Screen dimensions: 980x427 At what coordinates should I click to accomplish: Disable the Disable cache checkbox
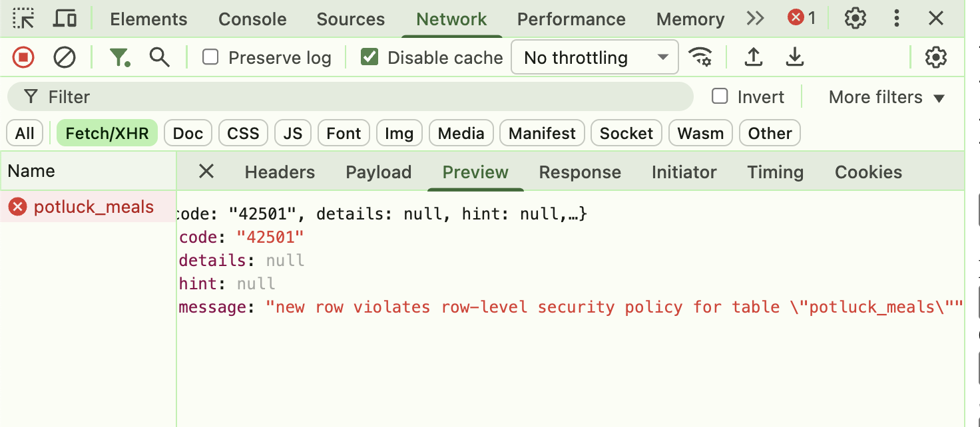coord(369,57)
